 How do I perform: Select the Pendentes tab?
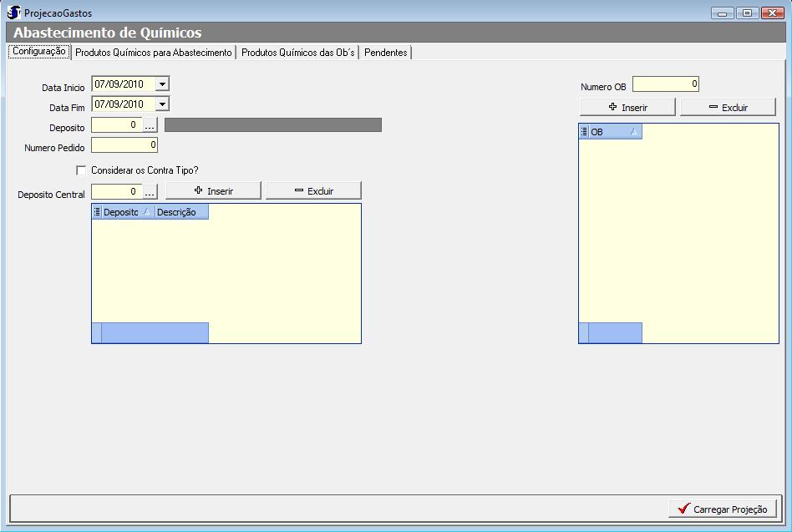(x=386, y=53)
